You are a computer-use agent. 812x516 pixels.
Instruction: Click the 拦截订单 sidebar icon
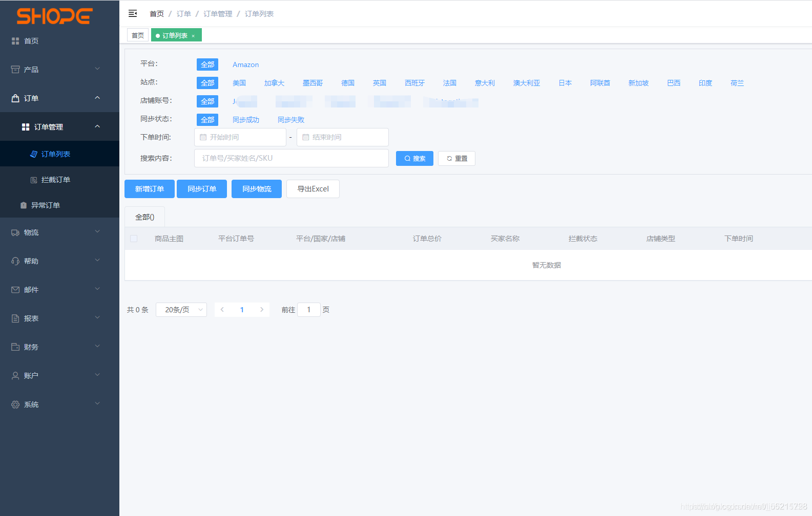click(x=34, y=180)
